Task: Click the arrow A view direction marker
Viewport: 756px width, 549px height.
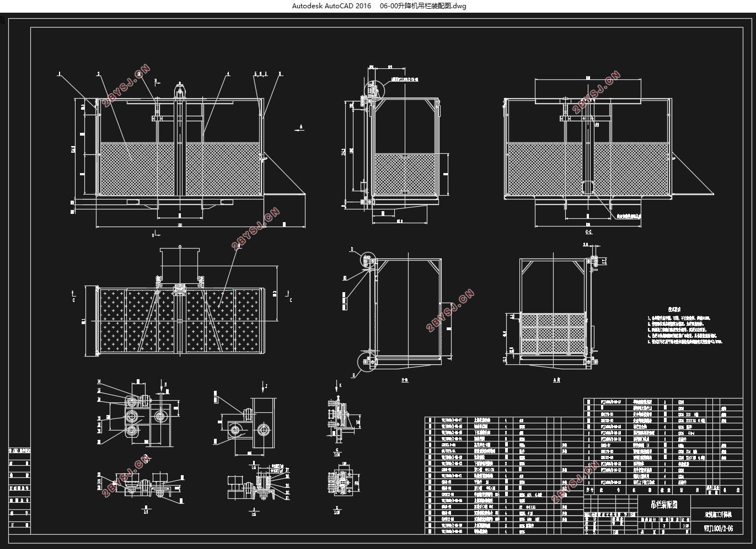Action: coord(301,128)
